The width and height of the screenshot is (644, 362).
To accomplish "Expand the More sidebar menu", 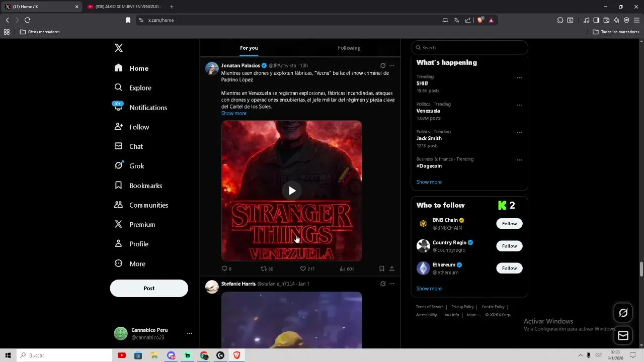I will tap(130, 263).
